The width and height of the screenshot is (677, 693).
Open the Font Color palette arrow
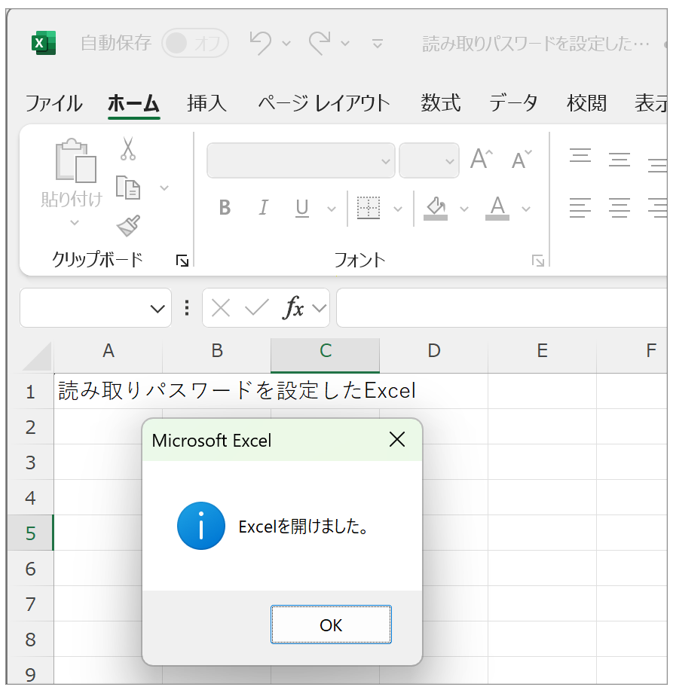(x=526, y=209)
